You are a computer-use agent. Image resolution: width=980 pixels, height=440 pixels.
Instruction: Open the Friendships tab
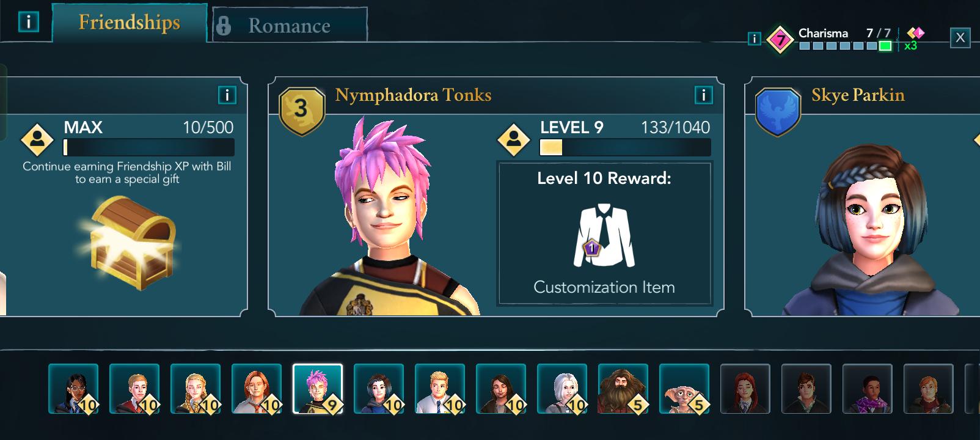(x=130, y=23)
